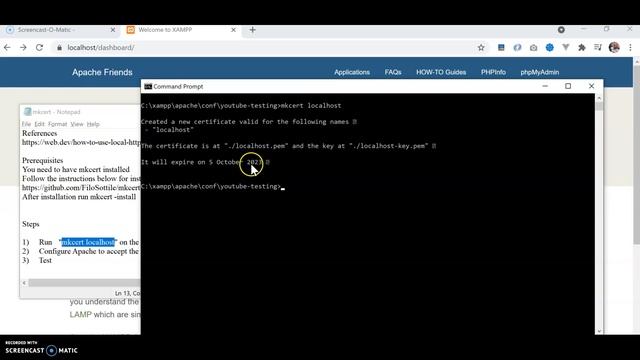Click the camera extension icon
This screenshot has width=640, height=360.
533,48
